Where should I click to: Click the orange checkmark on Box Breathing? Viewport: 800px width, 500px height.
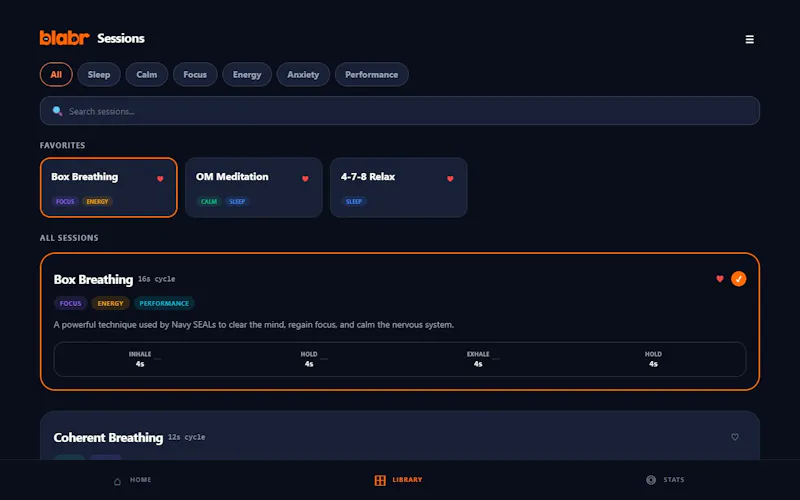738,279
